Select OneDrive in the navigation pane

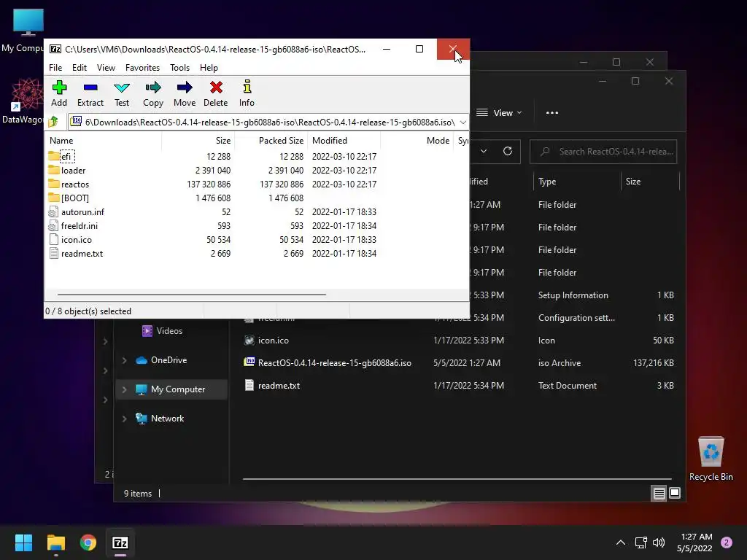coord(161,360)
